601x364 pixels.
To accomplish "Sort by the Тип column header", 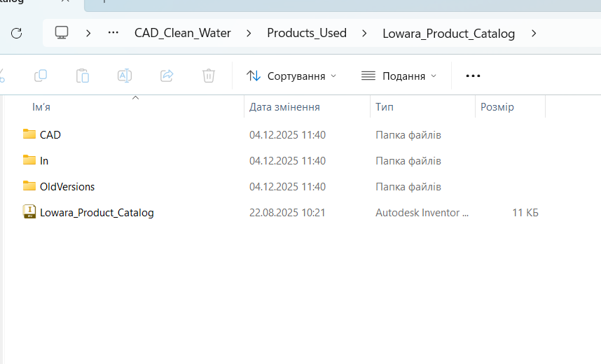I will coord(385,107).
